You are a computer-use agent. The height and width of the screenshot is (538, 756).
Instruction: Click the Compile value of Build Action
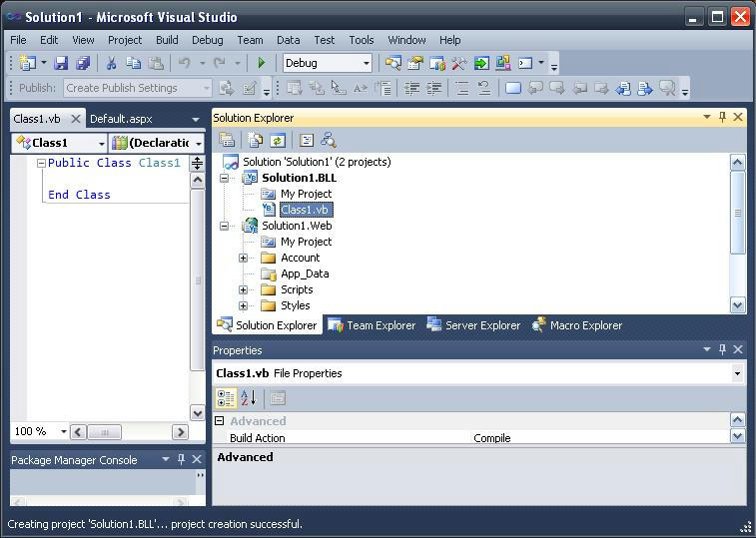pos(491,438)
